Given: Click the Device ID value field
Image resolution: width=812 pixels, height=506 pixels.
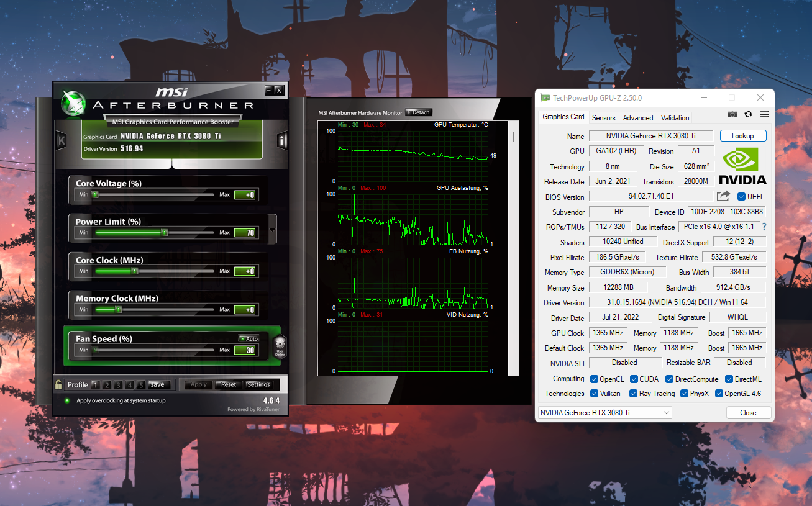Looking at the screenshot, I should point(727,212).
